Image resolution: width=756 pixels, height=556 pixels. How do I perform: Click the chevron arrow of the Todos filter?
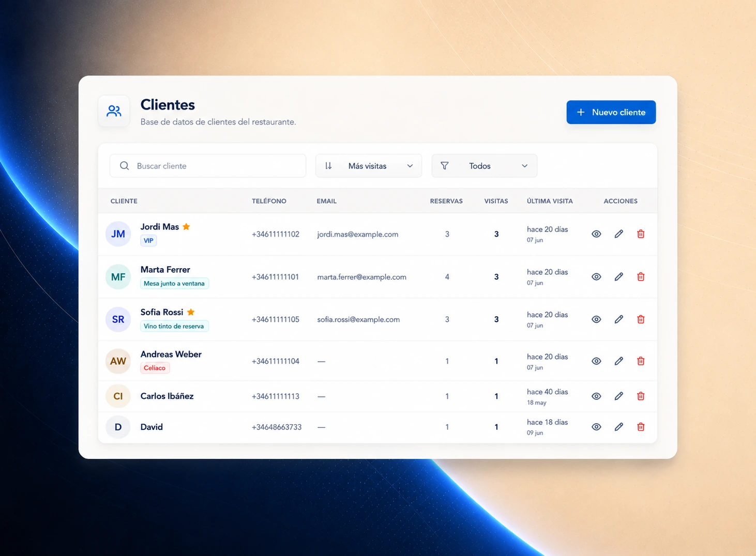524,166
